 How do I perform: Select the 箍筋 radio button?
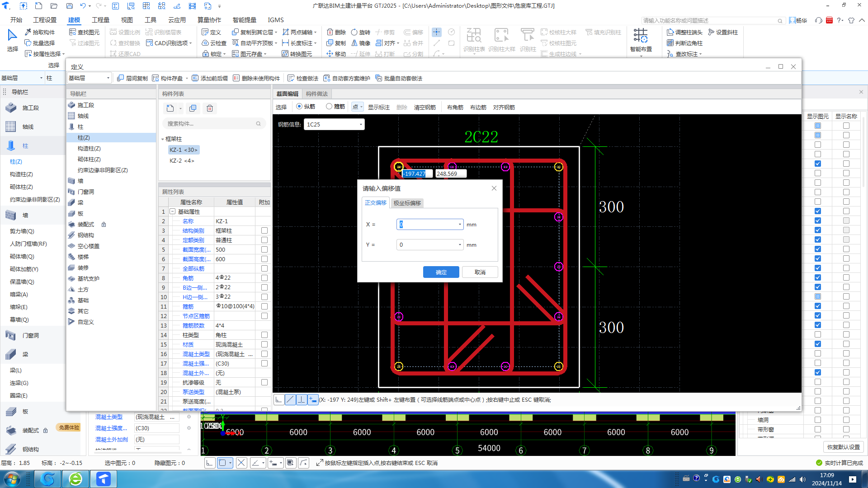coord(329,107)
